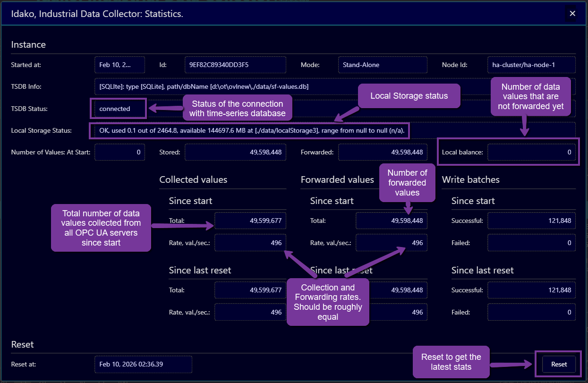
Task: Click the Started at date field
Action: pos(119,65)
